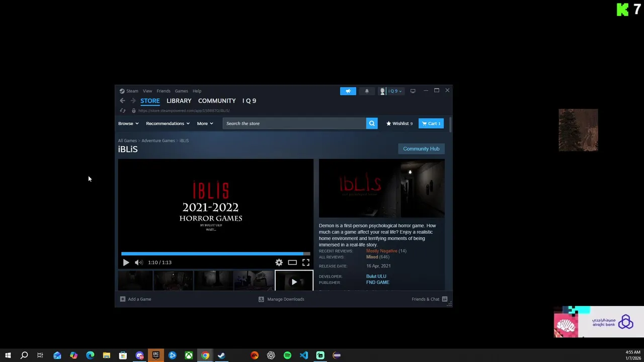Switch to Google Chrome in the taskbar
Image resolution: width=644 pixels, height=362 pixels.
coord(205,355)
